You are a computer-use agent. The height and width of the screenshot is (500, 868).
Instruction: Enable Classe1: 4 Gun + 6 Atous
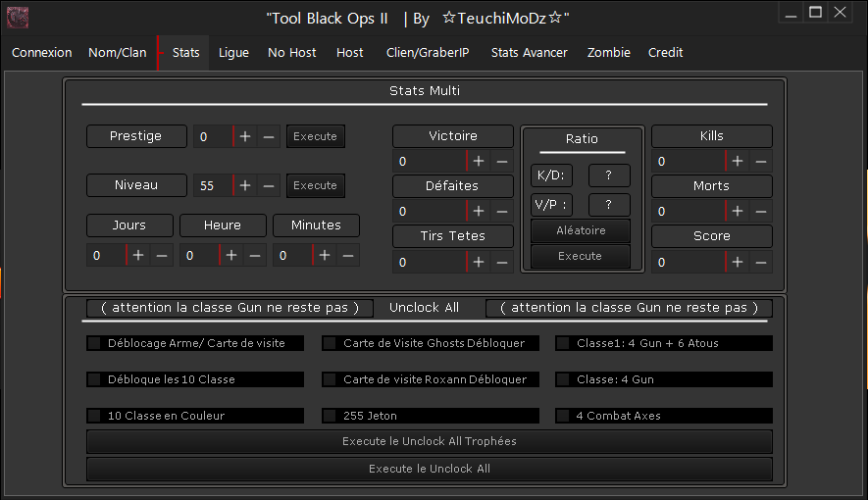564,343
